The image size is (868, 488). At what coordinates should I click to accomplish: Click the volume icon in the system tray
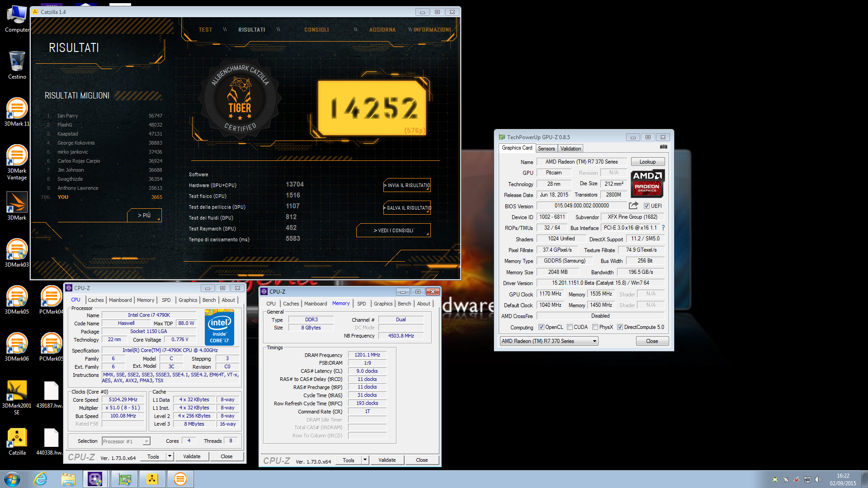tap(818, 479)
